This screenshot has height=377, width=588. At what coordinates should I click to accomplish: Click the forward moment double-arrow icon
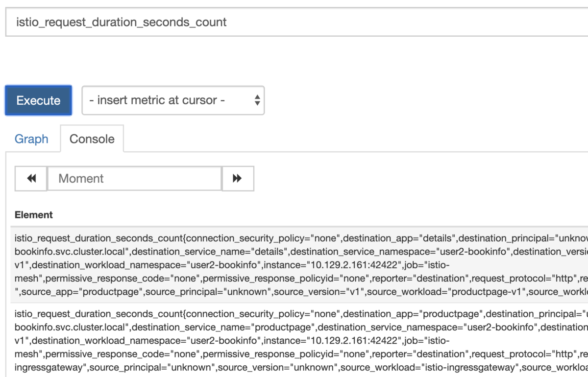tap(238, 179)
